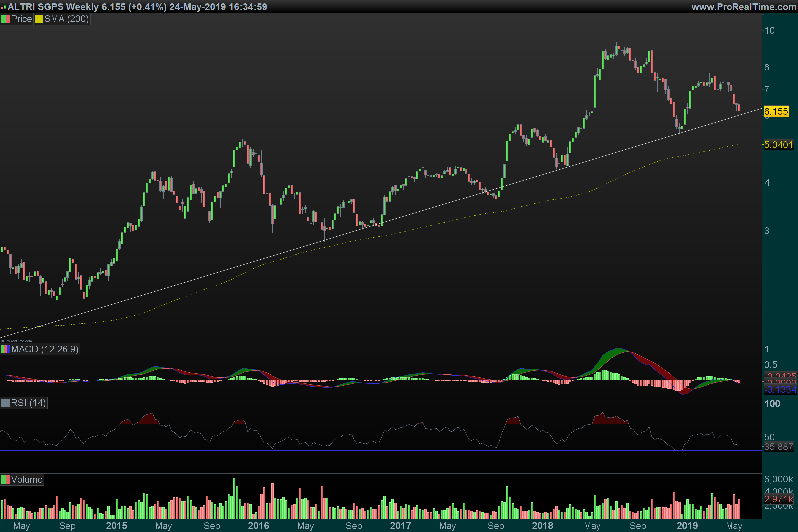This screenshot has height=532, width=798.
Task: Click the yellow SMA (200) color swatch
Action: click(39, 19)
